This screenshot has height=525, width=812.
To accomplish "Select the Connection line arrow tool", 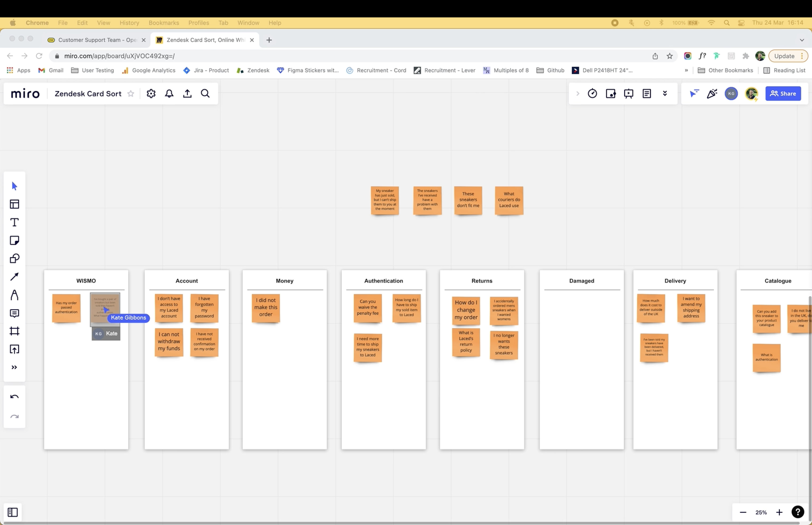I will (x=14, y=276).
